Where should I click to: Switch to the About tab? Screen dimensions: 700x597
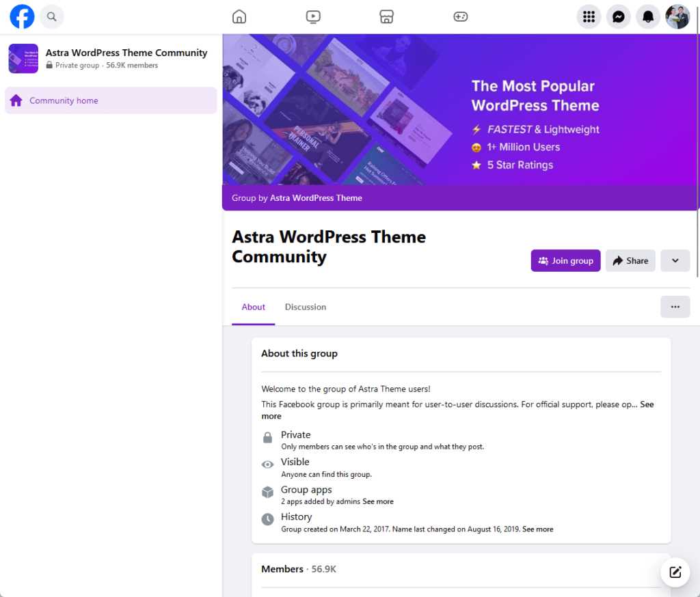[253, 307]
